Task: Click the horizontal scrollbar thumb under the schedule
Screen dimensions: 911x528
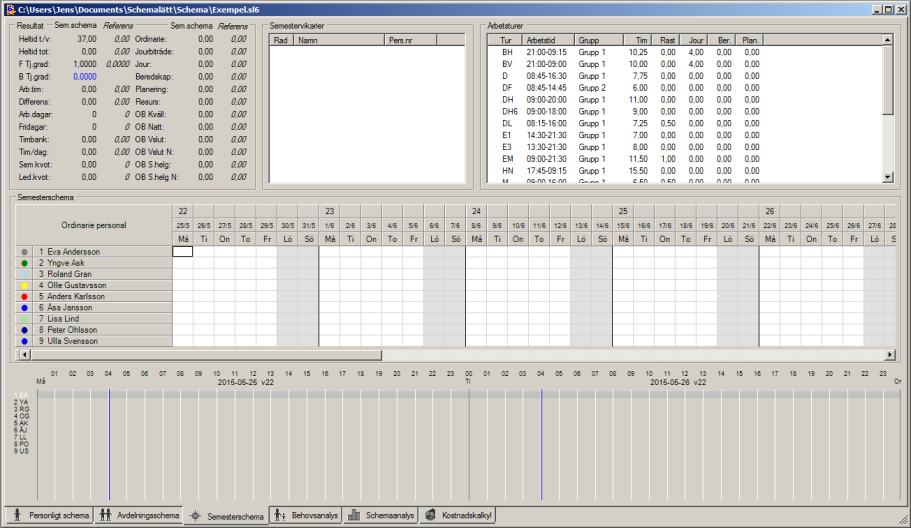Action: coord(206,354)
